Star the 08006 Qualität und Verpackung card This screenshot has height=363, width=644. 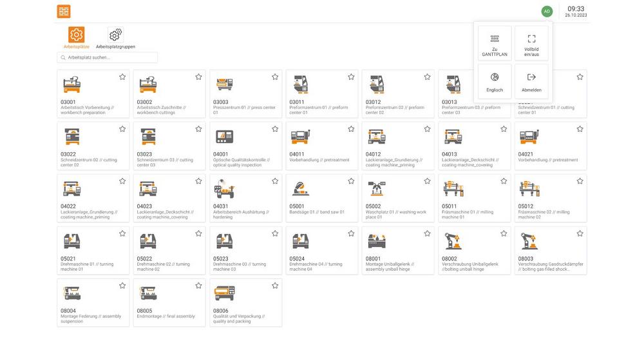(x=275, y=286)
